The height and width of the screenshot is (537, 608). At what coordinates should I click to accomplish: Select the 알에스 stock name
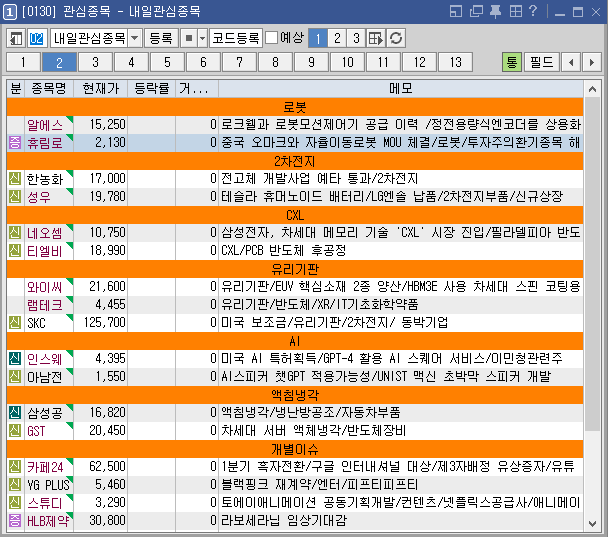click(45, 125)
